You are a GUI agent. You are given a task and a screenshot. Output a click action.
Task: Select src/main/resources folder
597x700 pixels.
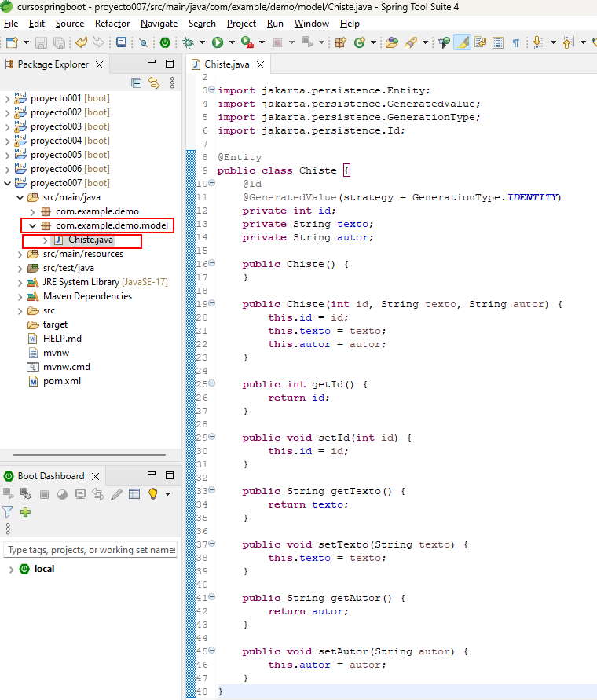point(83,254)
